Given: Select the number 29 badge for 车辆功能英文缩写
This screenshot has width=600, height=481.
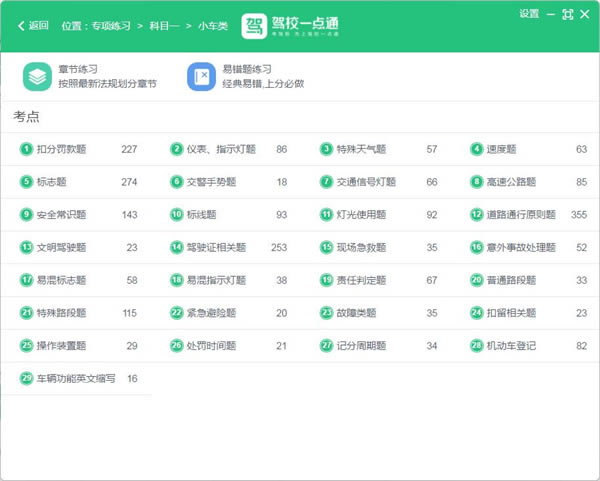Looking at the screenshot, I should tap(26, 379).
